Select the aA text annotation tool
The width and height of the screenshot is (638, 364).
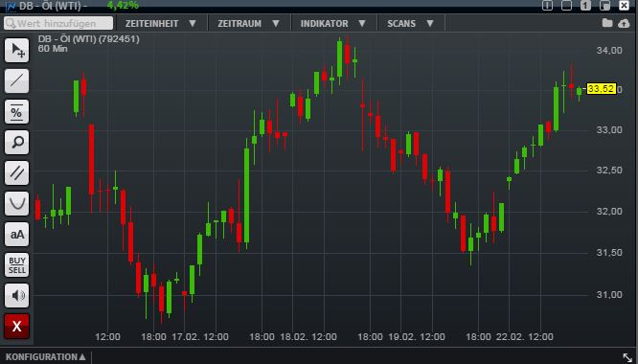(16, 235)
